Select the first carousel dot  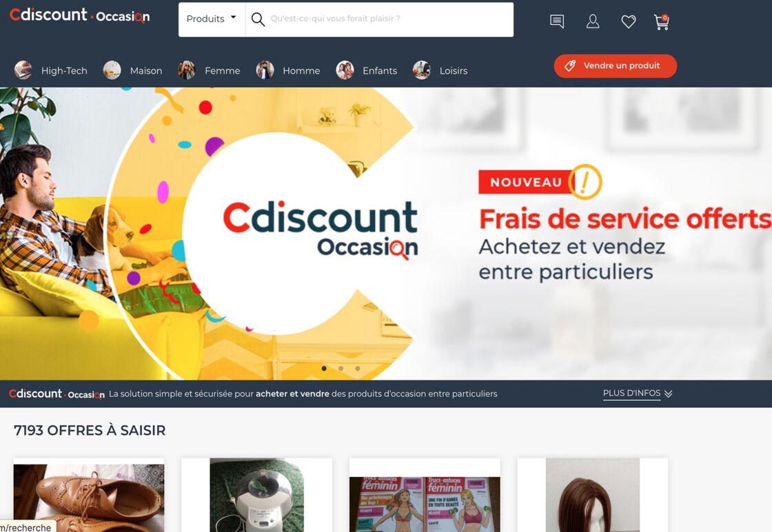324,368
